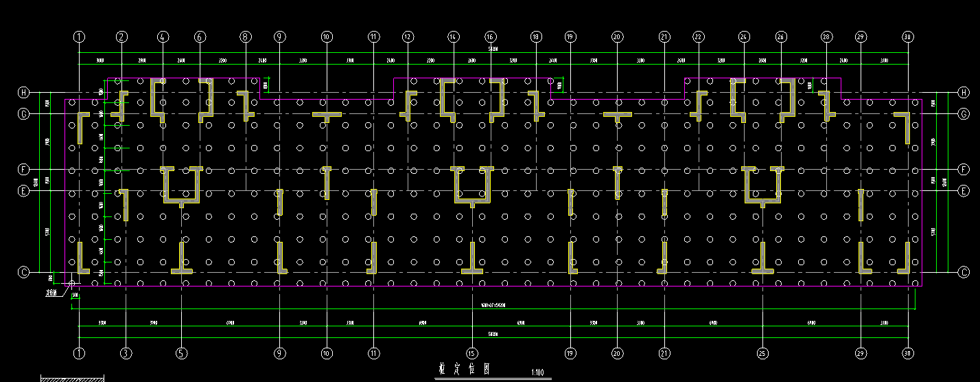Select right-side axis bubble F
980x382 pixels.
964,169
